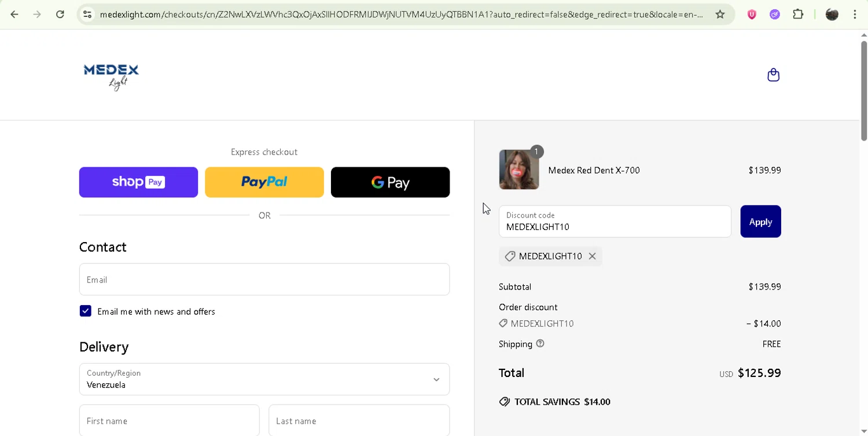Screen dimensions: 868x436
Task: Bookmark this page with the star icon
Action: point(720,14)
